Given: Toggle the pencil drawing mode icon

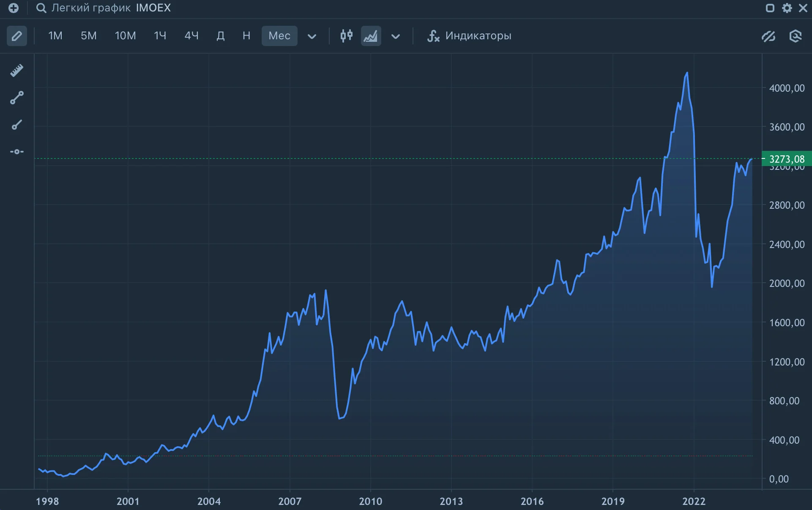Looking at the screenshot, I should (x=17, y=36).
